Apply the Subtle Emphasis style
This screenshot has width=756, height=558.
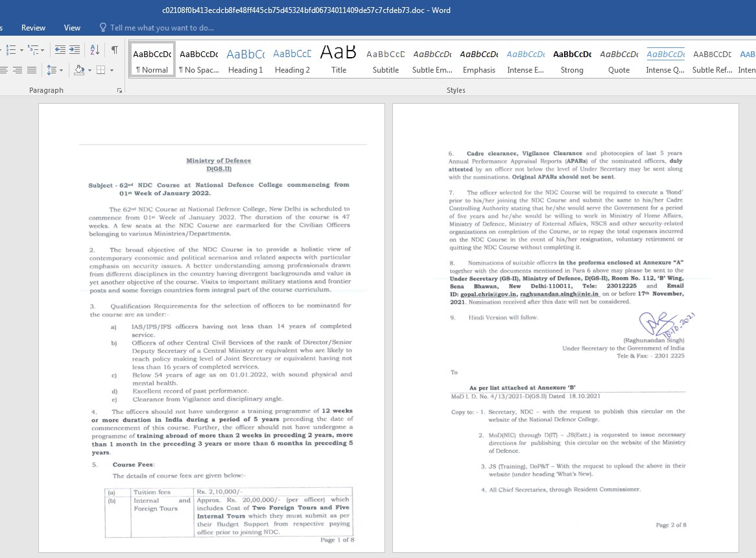click(432, 60)
